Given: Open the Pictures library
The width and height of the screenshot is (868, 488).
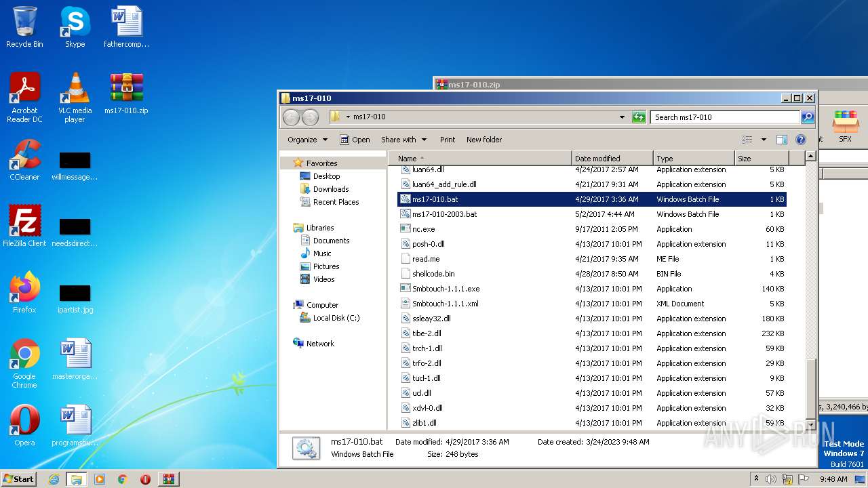Looking at the screenshot, I should coord(326,266).
